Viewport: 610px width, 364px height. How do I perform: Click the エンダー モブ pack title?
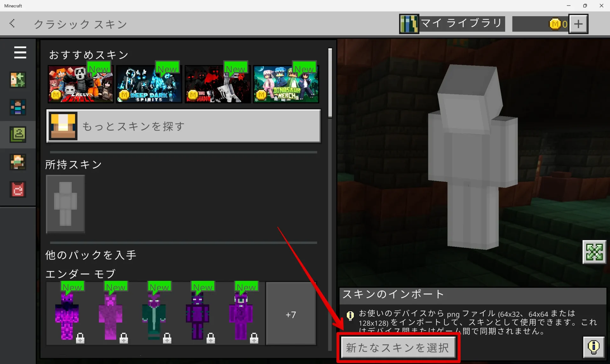(x=81, y=273)
